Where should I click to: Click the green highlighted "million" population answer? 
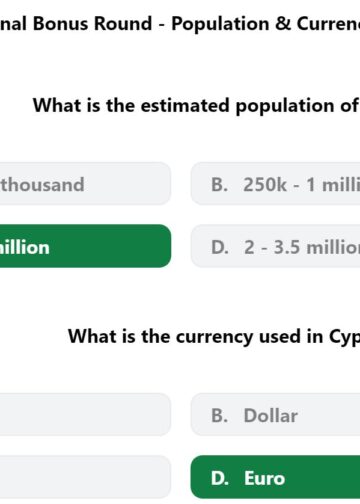pyautogui.click(x=85, y=246)
